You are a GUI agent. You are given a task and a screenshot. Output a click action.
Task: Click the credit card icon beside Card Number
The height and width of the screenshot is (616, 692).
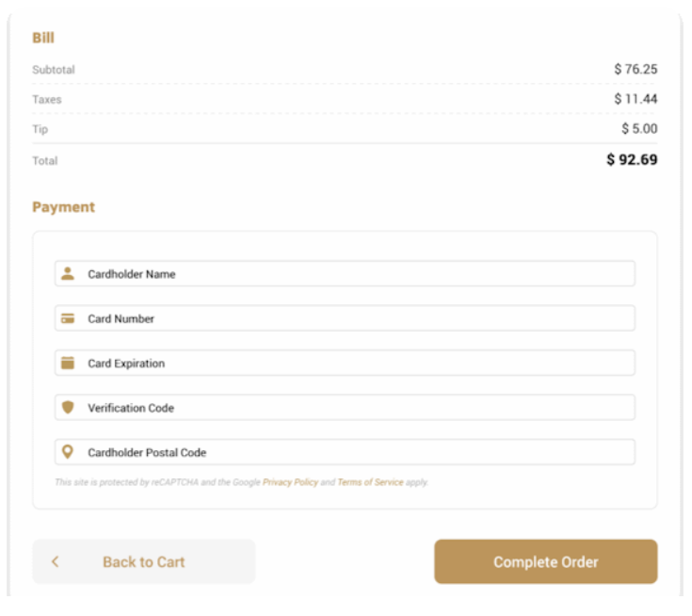click(x=68, y=318)
